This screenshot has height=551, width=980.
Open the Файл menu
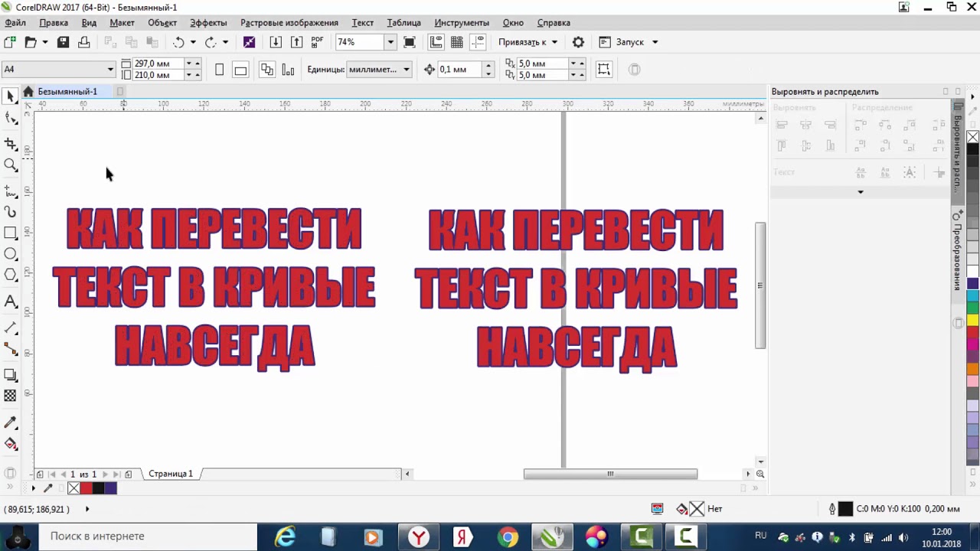(x=15, y=23)
